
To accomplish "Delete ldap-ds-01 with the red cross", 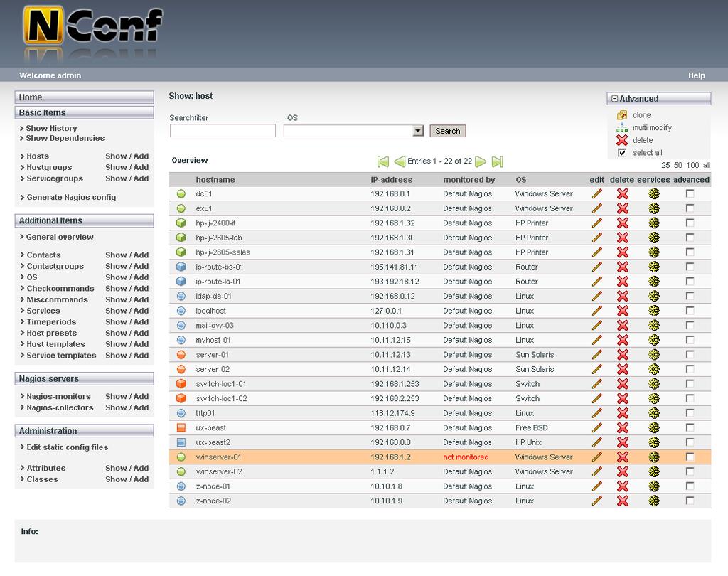I will [622, 296].
